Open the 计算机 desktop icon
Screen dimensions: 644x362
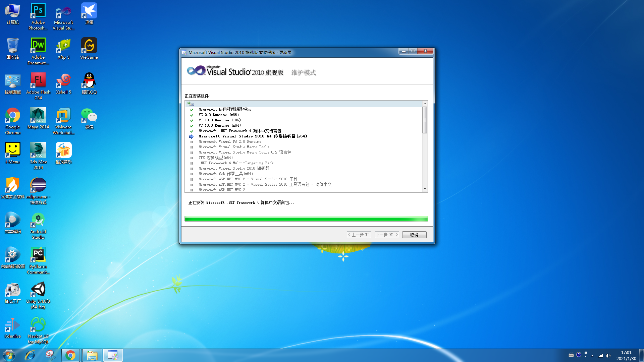[13, 14]
